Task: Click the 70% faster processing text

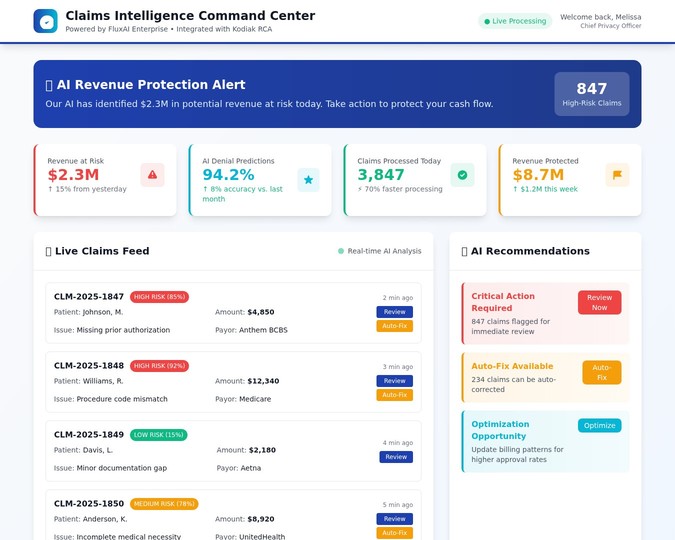Action: coord(400,189)
